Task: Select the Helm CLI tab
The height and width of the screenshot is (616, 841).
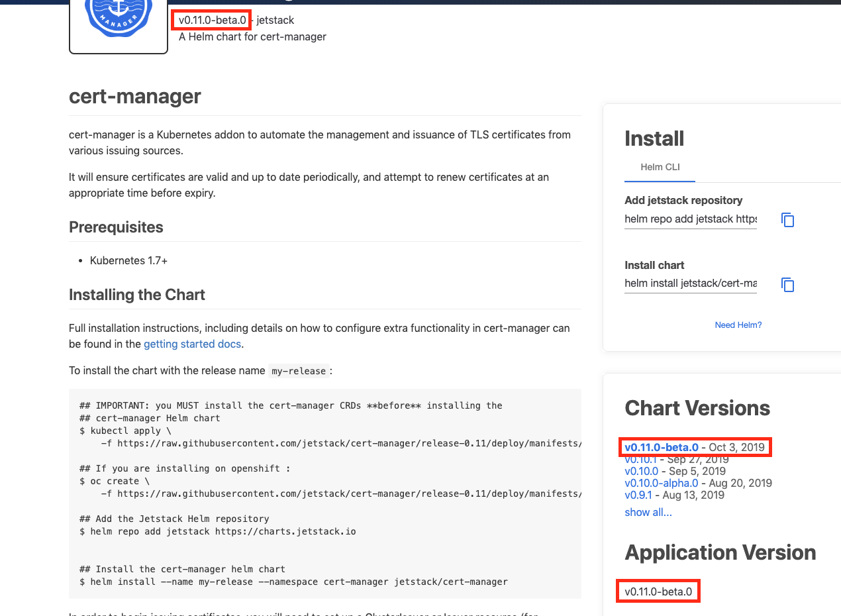Action: (x=660, y=168)
